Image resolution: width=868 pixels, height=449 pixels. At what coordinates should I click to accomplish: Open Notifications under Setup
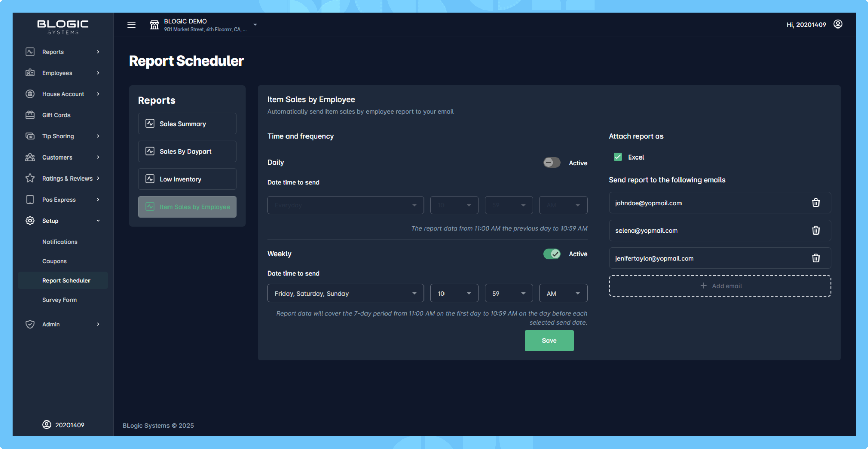[60, 242]
